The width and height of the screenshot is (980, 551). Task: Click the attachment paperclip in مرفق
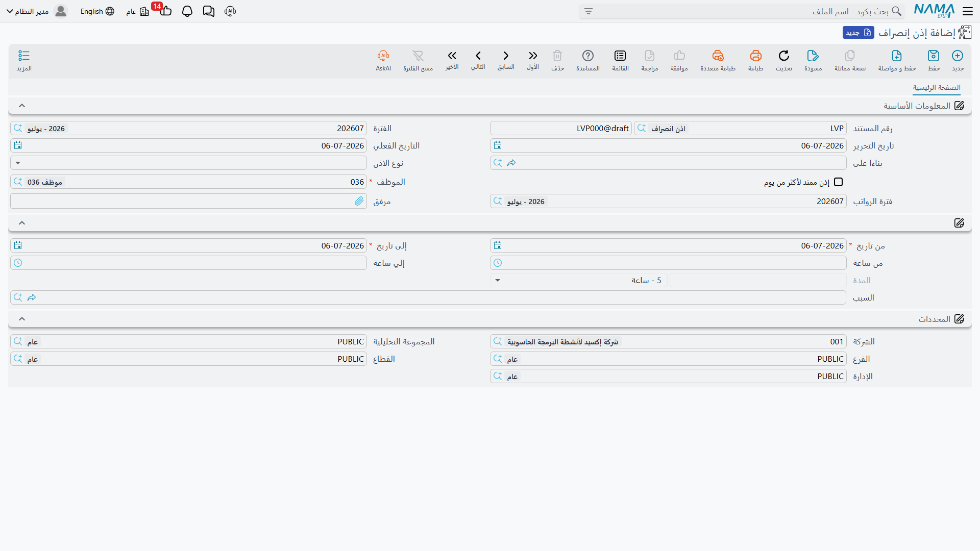click(x=359, y=202)
